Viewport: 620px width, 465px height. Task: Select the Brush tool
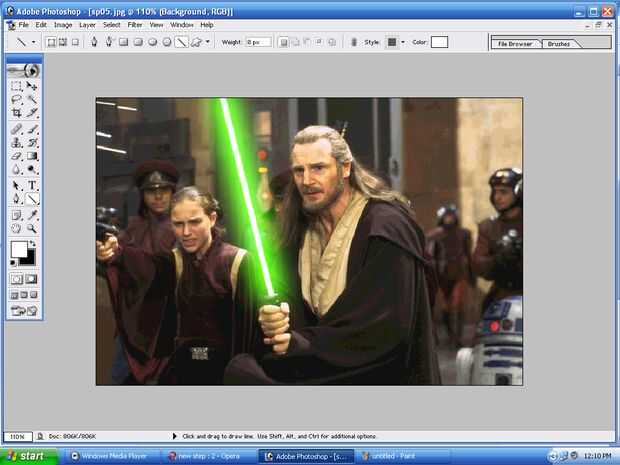pos(32,129)
